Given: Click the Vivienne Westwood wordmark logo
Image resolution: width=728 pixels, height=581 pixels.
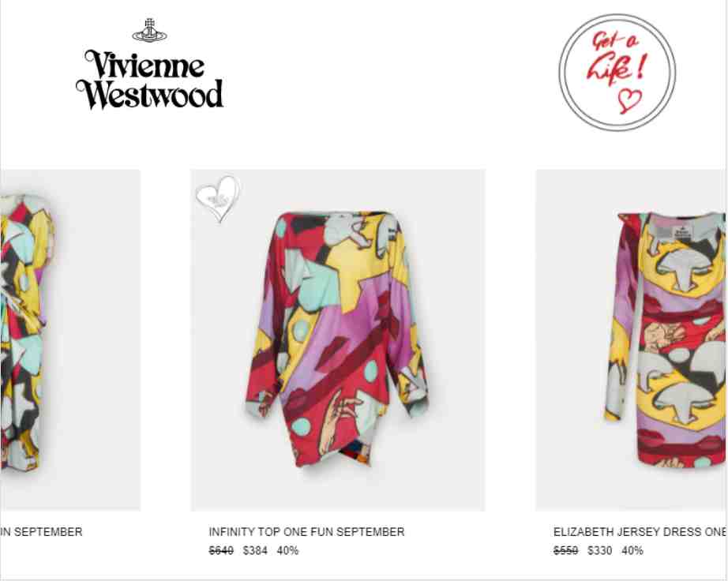Looking at the screenshot, I should pos(149,80).
